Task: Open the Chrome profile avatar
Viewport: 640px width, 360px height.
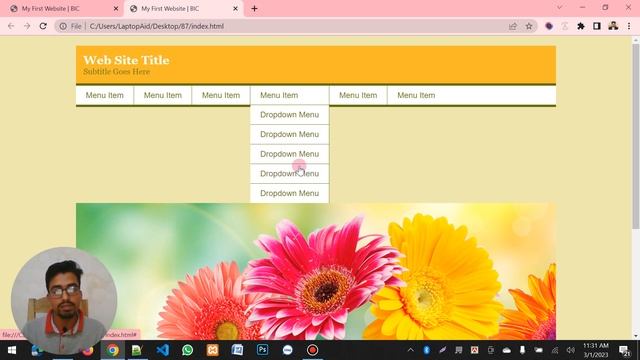Action: pyautogui.click(x=613, y=26)
